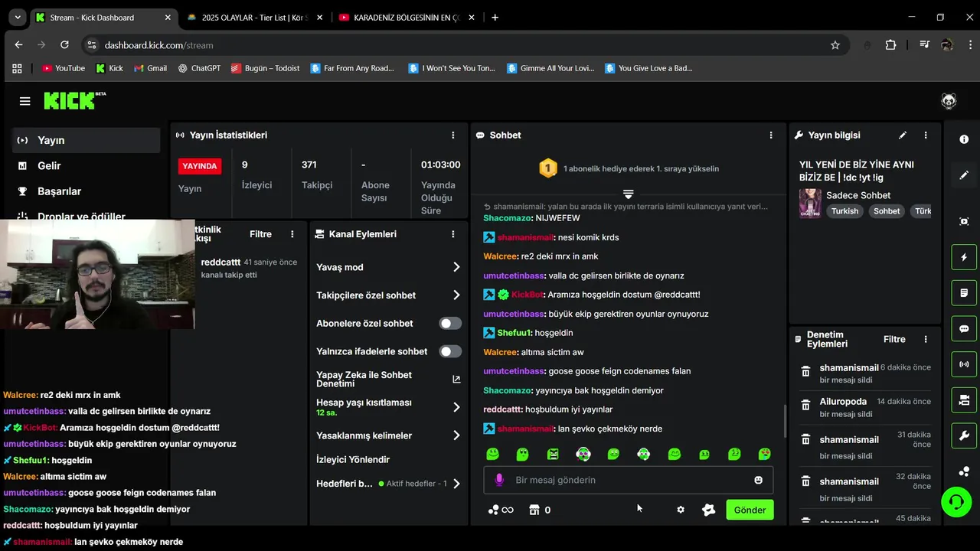Click İzleyici Yönlendir option
Viewport: 980px width, 551px height.
[x=353, y=459]
